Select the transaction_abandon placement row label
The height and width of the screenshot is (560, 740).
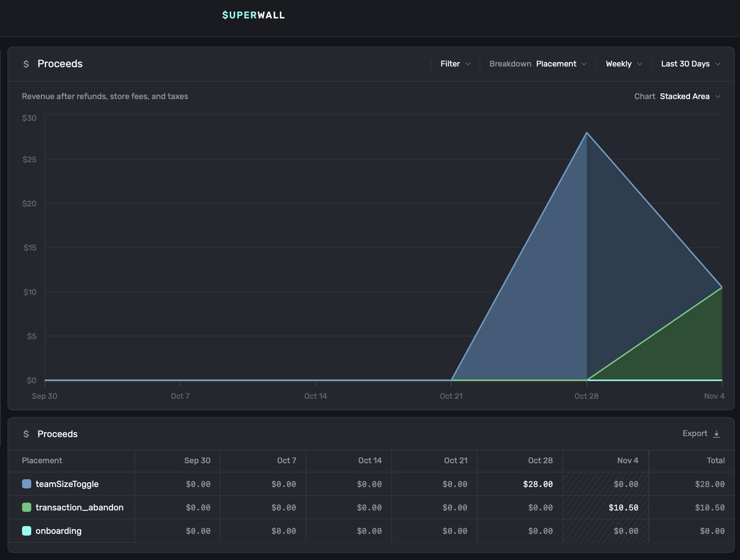click(x=79, y=507)
